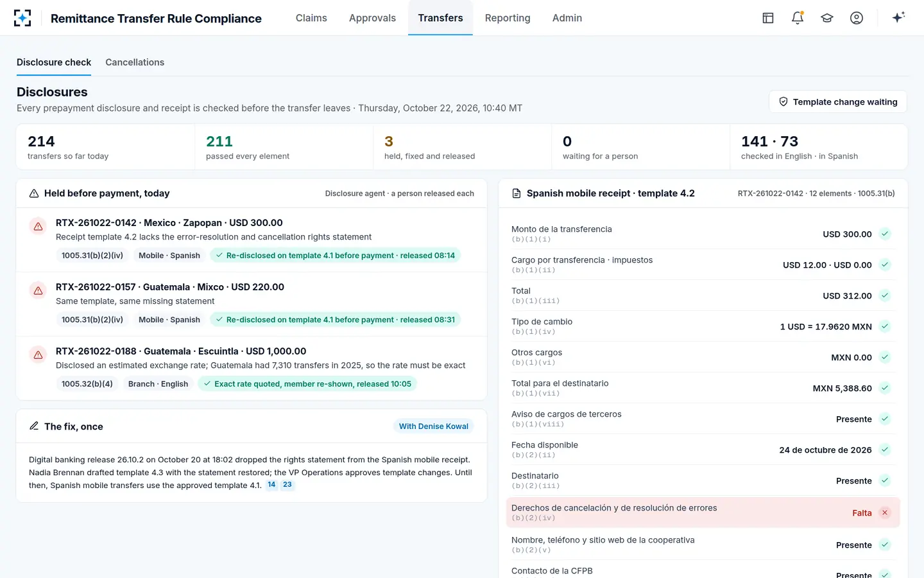Click the 211 passed every element card
Screen dimensions: 924x578
click(x=284, y=147)
